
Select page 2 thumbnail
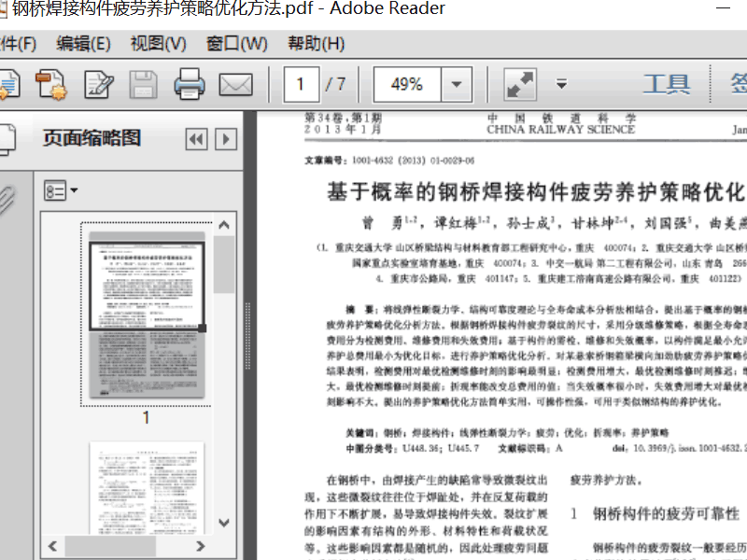pyautogui.click(x=147, y=487)
